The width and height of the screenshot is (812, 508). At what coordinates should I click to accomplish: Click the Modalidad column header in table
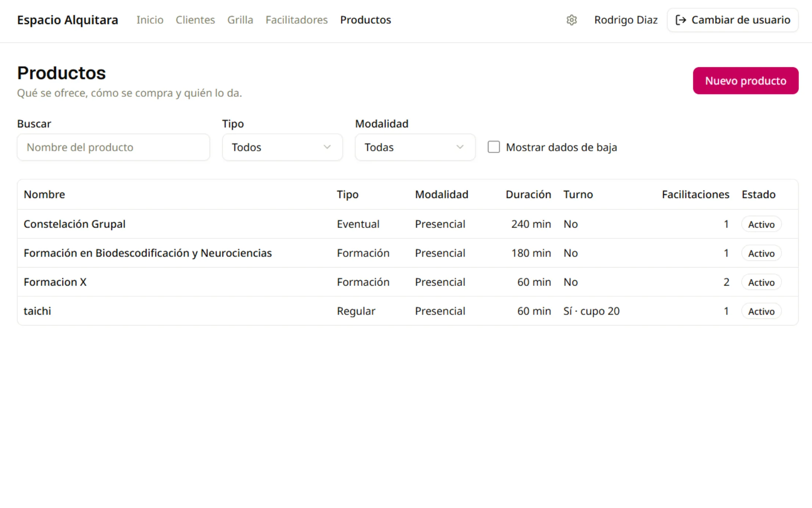tap(441, 194)
